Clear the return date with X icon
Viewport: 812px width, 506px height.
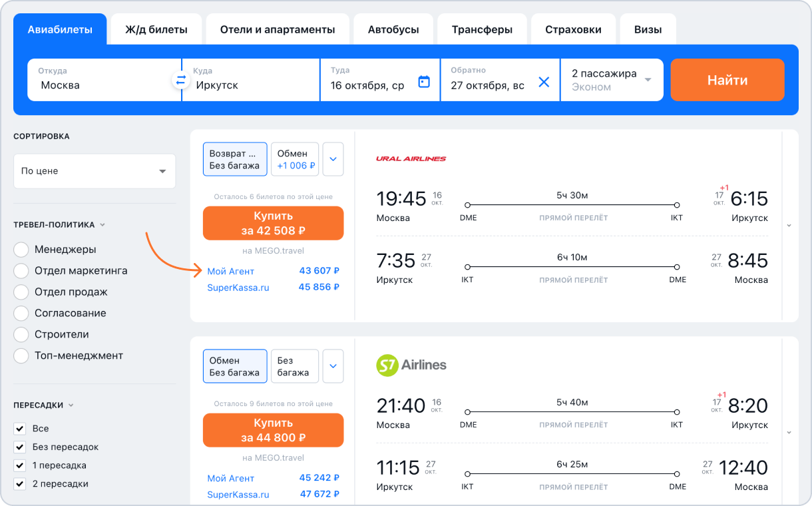click(544, 81)
